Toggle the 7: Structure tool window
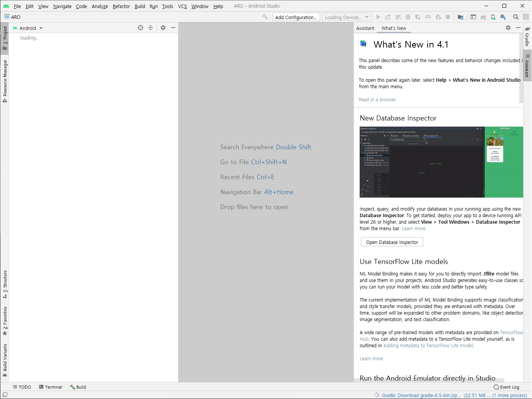This screenshot has width=532, height=399. (x=5, y=284)
